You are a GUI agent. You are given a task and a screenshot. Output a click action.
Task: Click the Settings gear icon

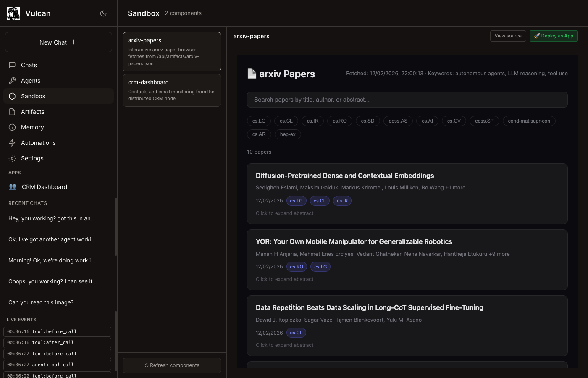click(x=12, y=158)
